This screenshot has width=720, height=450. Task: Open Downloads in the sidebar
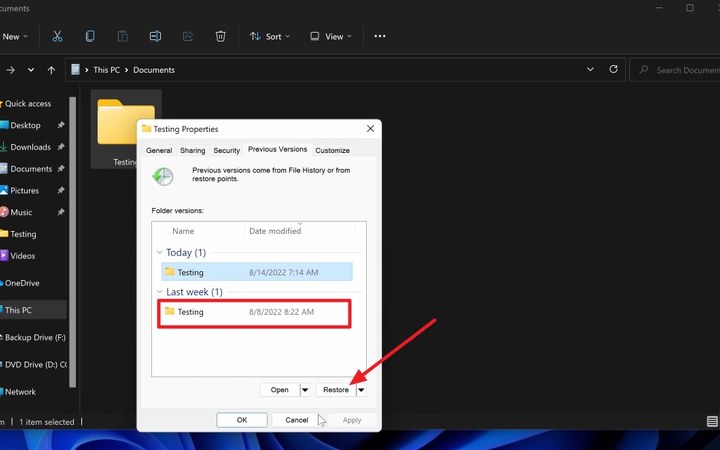(30, 147)
